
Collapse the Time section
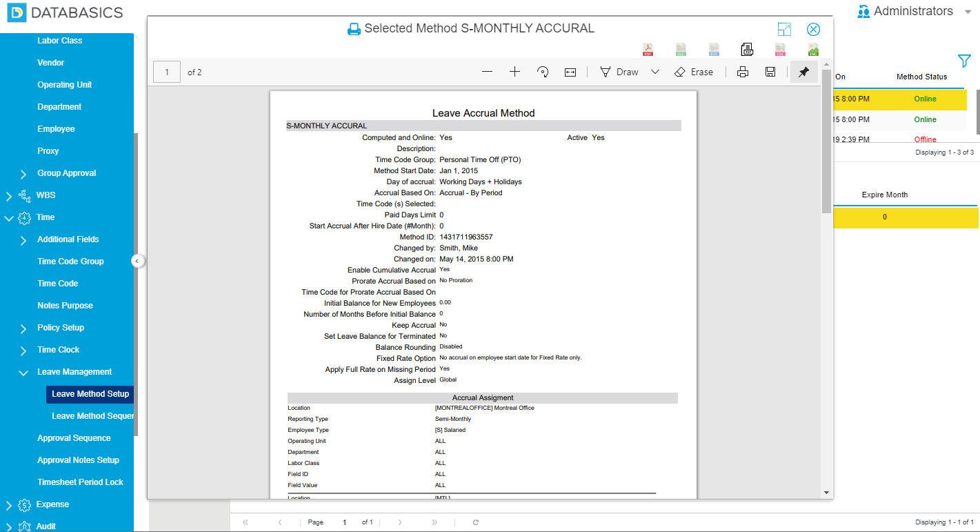(x=8, y=218)
